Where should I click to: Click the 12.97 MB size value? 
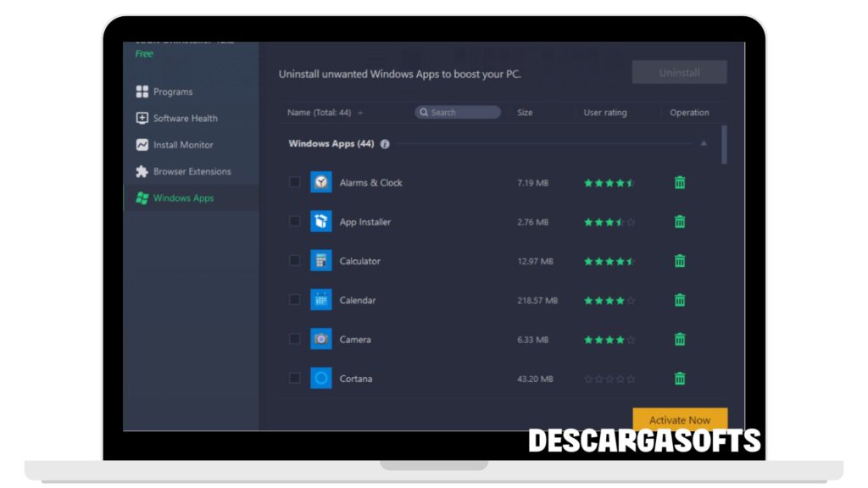[536, 261]
